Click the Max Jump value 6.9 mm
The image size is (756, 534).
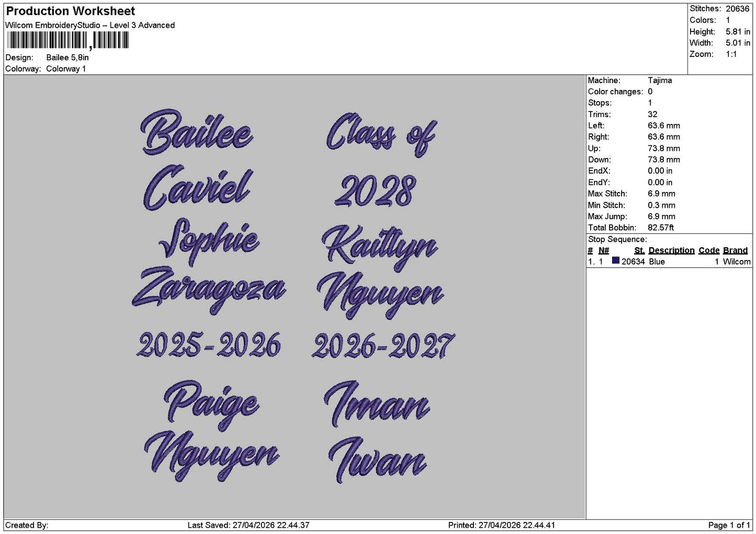tap(661, 217)
